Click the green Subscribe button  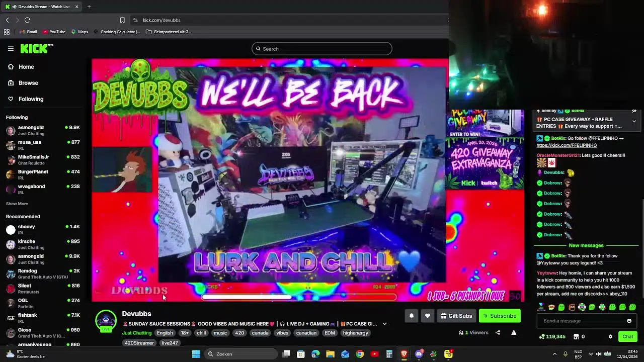pos(500,316)
